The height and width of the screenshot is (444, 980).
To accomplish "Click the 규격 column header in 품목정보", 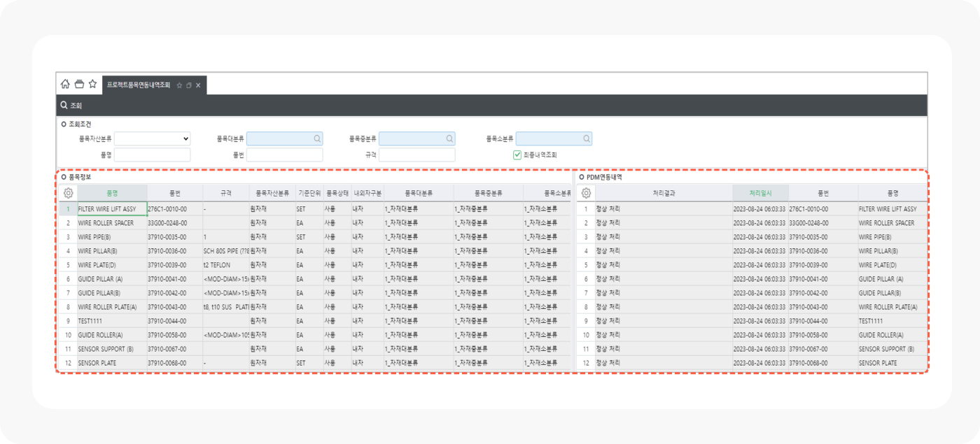I will click(226, 193).
